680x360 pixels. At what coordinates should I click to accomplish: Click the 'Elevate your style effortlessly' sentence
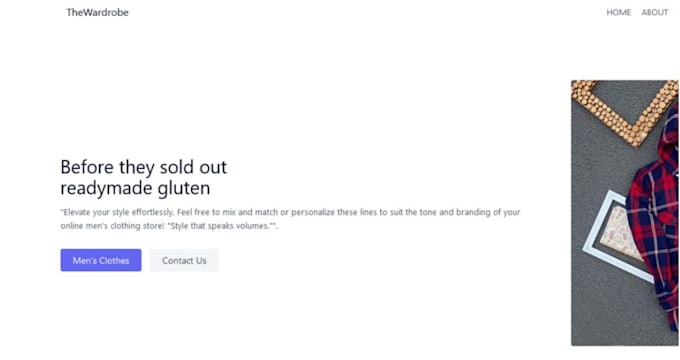118,212
